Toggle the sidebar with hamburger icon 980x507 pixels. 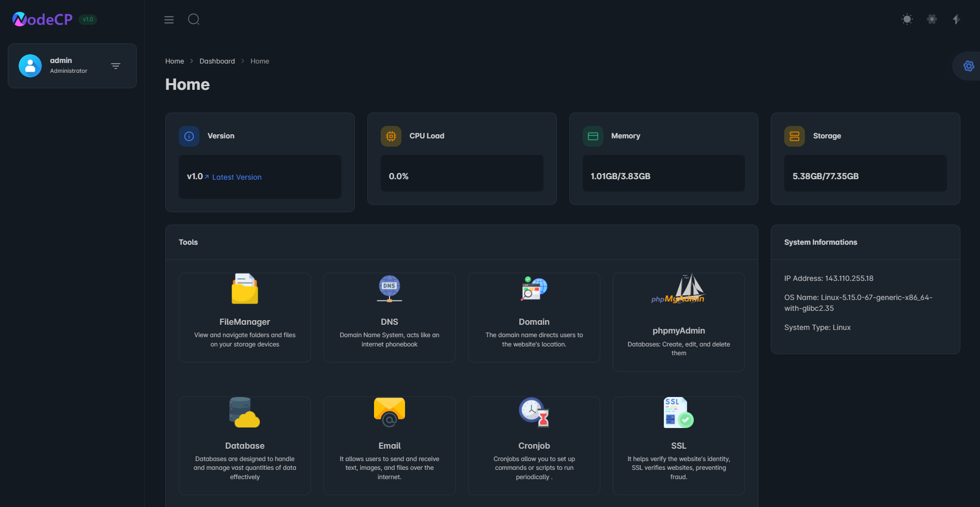tap(169, 20)
